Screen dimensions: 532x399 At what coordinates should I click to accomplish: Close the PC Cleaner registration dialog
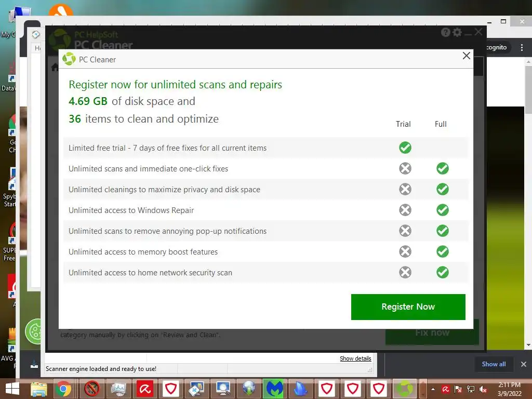tap(467, 56)
